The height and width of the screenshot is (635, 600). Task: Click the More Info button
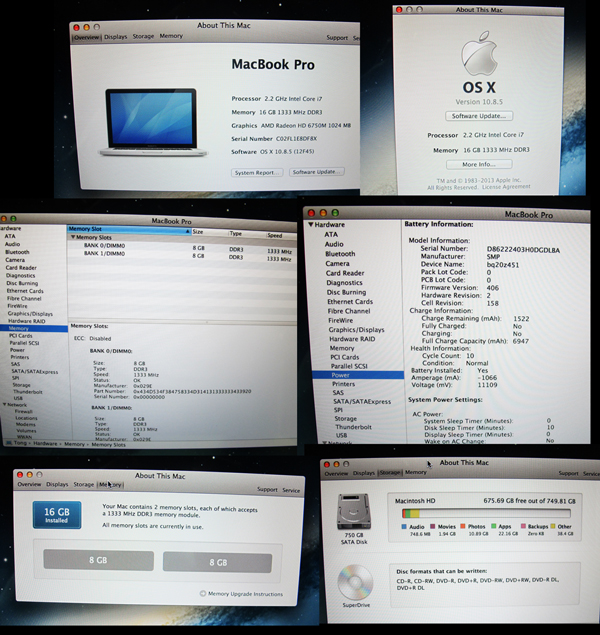click(479, 164)
